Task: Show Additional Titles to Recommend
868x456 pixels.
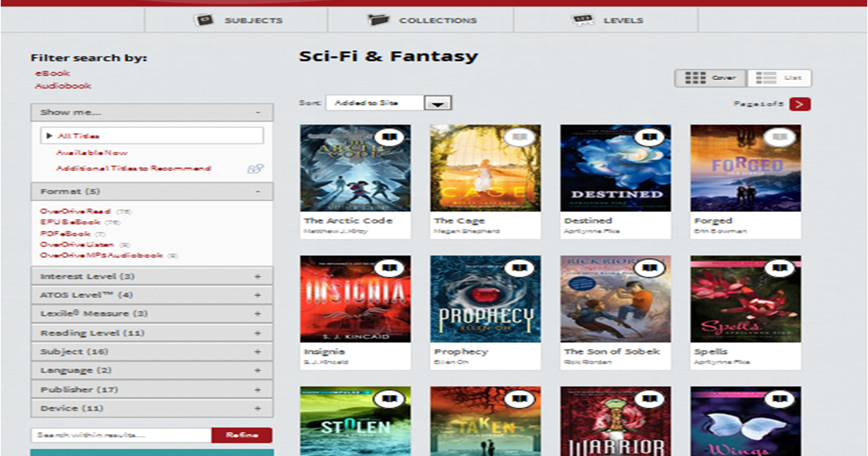Action: 133,168
